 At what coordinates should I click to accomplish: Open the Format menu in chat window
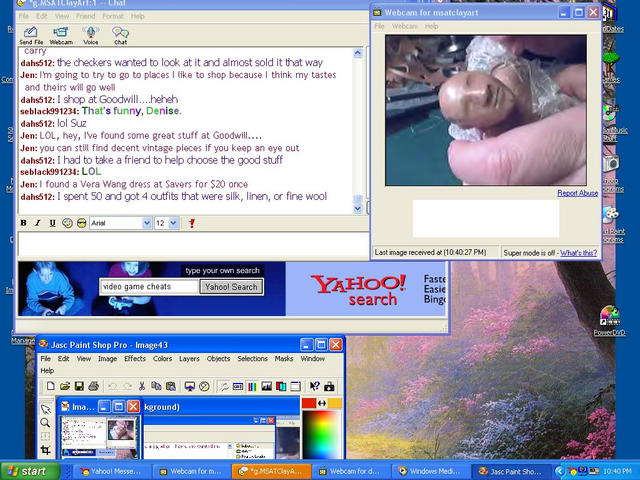[113, 16]
